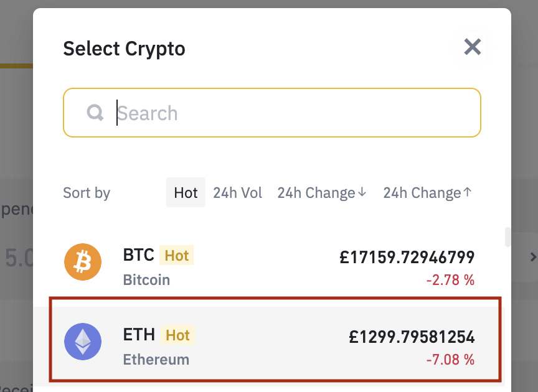Click the Bitcoin name under BTC

[x=146, y=279]
